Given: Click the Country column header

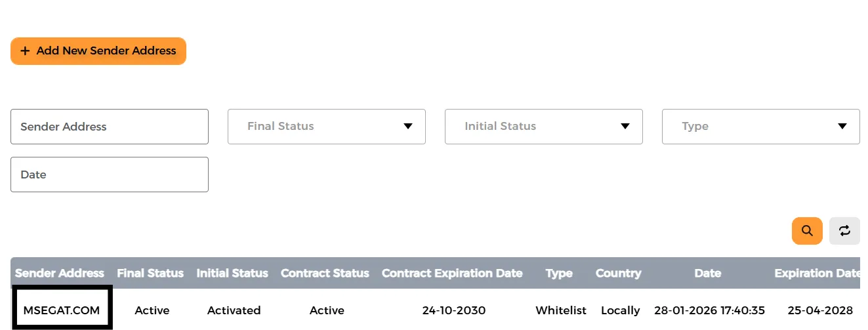Looking at the screenshot, I should click(618, 273).
